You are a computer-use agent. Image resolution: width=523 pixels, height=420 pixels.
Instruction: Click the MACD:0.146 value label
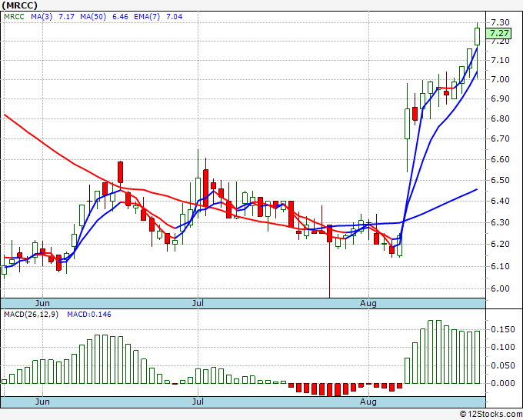click(x=89, y=315)
